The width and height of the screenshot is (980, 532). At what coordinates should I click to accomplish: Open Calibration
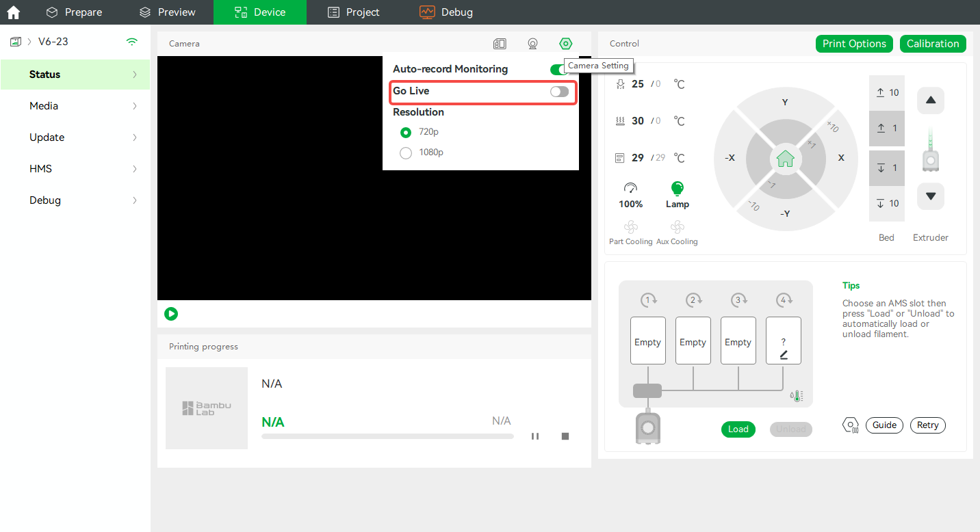(933, 44)
